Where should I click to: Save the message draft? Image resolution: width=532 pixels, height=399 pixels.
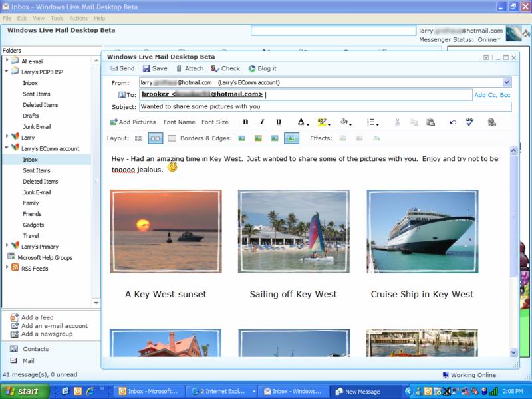tap(155, 68)
